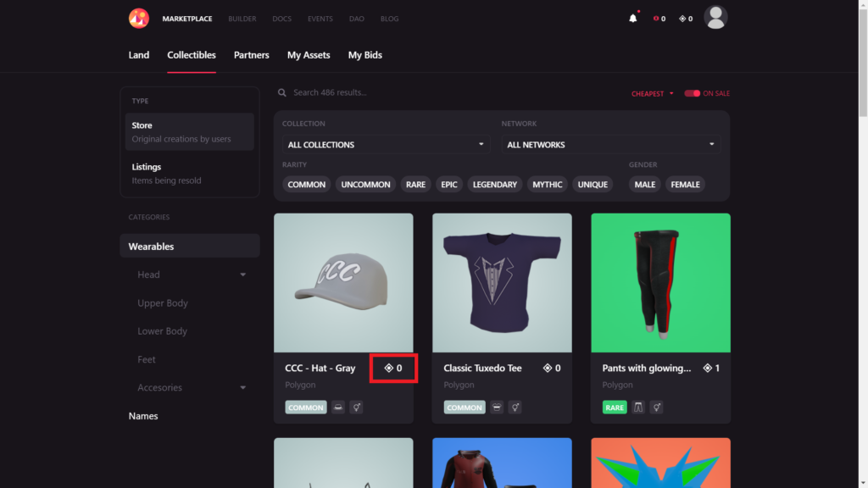The width and height of the screenshot is (868, 488).
Task: Select the Head category
Action: [148, 274]
